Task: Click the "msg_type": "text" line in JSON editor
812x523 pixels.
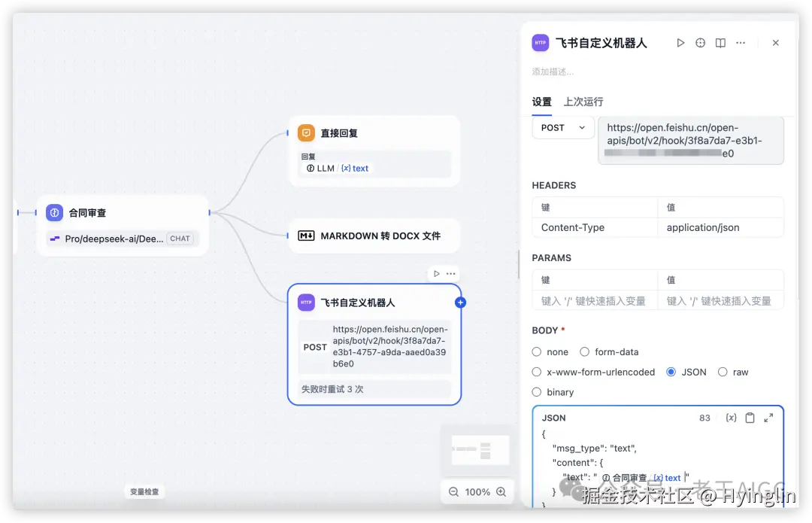Action: point(595,449)
